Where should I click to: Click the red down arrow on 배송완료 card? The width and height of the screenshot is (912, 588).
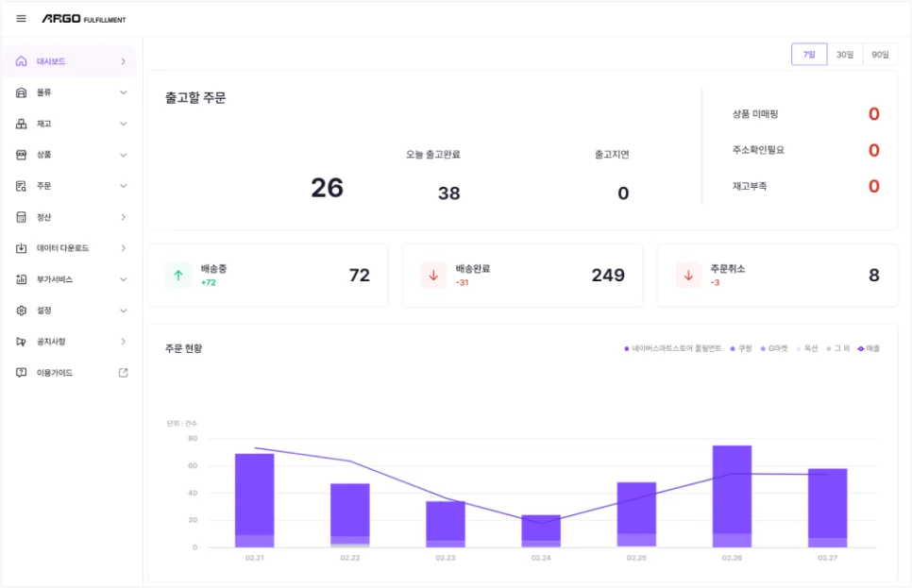(x=433, y=275)
